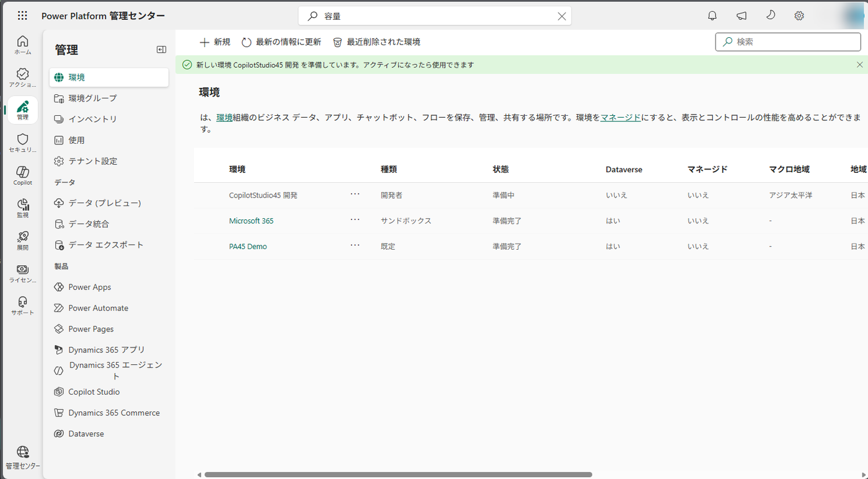This screenshot has height=479, width=868.
Task: Click the CopilotStudio45 開発 environment name
Action: (263, 195)
